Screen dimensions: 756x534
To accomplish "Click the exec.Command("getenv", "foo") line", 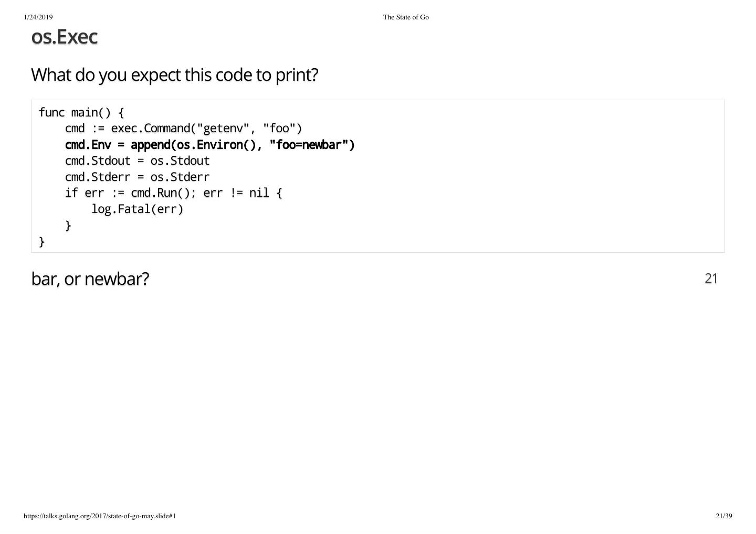I will pos(184,129).
